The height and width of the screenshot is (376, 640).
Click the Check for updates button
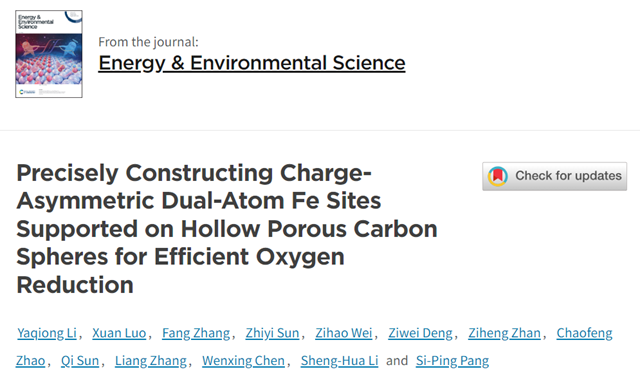tap(554, 176)
